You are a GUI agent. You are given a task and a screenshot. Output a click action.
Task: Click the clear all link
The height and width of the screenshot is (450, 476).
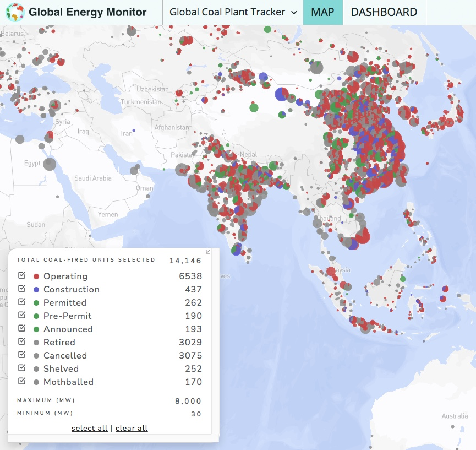pos(132,428)
